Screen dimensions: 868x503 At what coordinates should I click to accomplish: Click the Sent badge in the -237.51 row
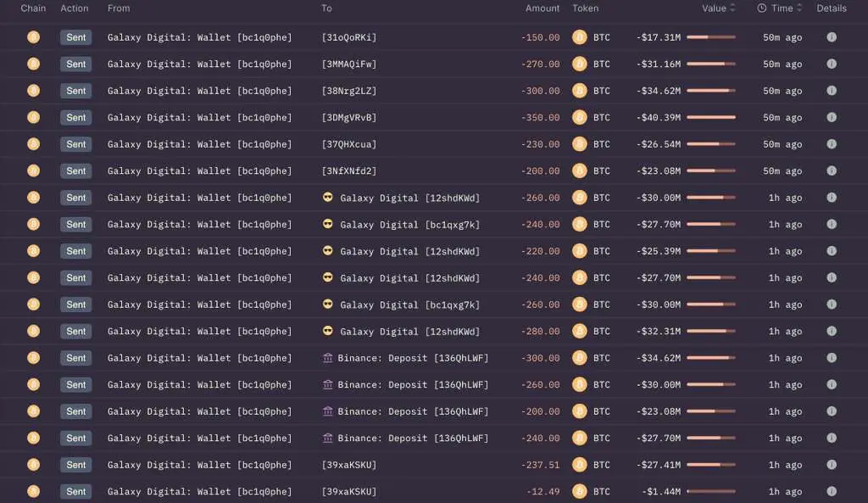[75, 465]
